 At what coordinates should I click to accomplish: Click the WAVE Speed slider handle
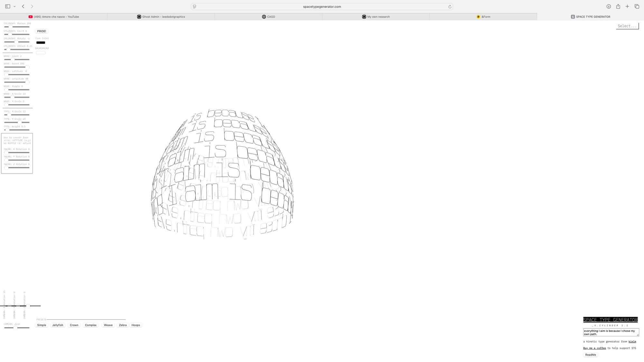tap(27, 67)
